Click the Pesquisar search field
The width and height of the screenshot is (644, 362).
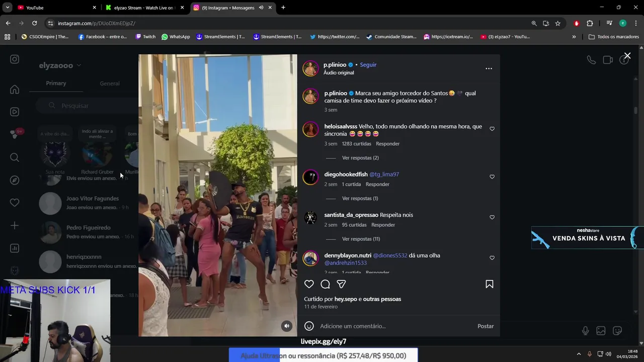click(x=88, y=106)
